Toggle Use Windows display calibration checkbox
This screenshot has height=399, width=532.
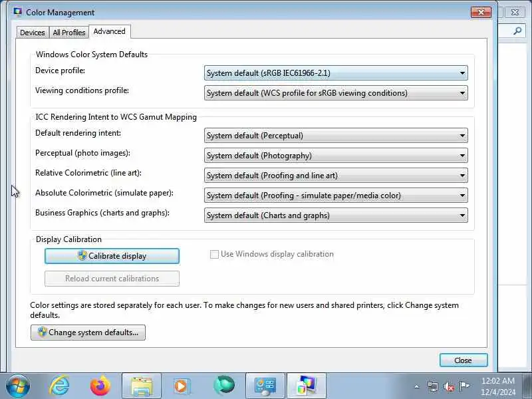[214, 254]
